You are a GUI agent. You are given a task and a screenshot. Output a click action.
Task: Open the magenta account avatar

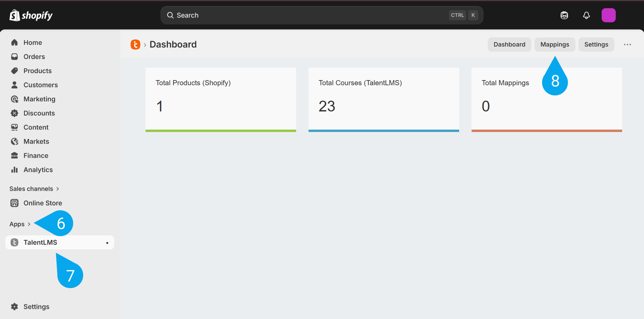608,15
